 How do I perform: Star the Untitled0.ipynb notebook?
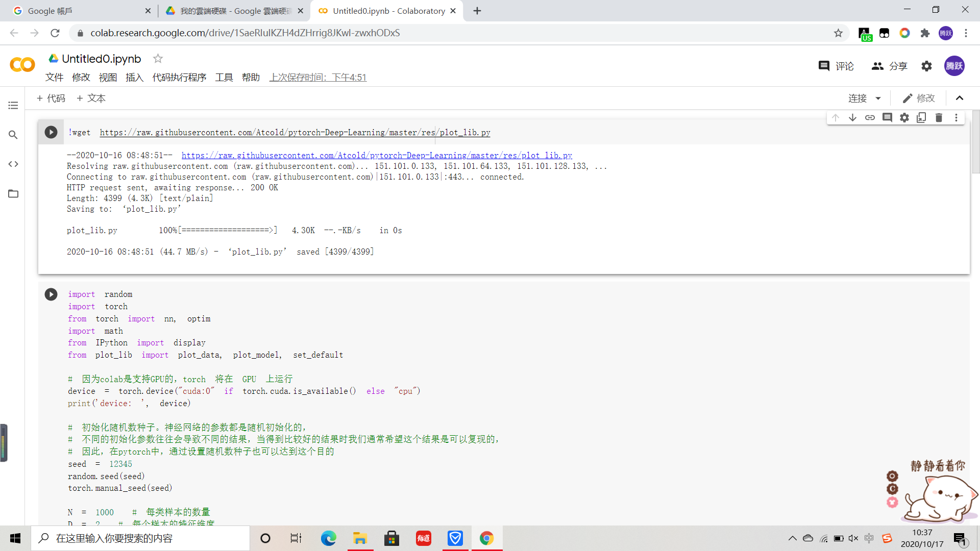point(158,59)
